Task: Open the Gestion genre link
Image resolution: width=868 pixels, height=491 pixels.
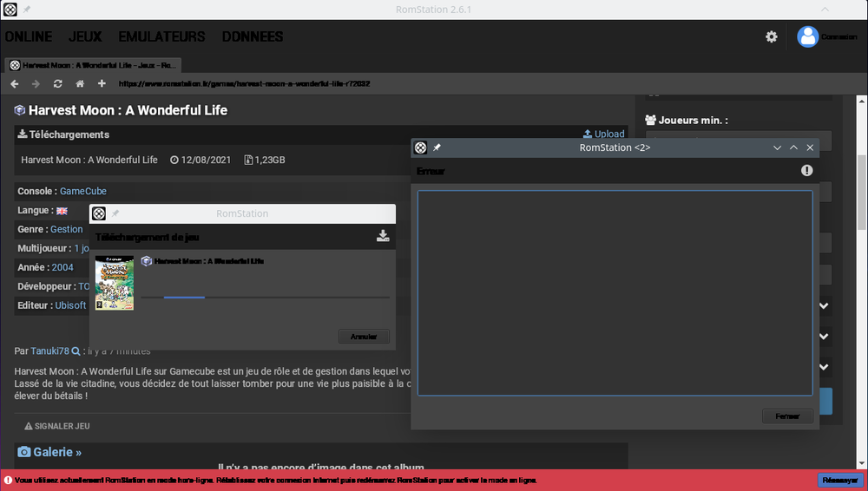Action: tap(67, 229)
